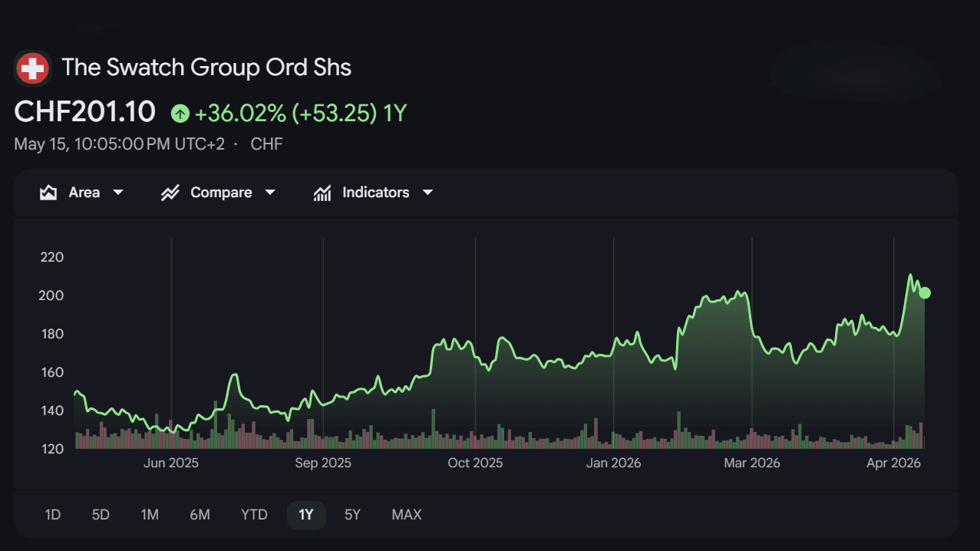The image size is (980, 551).
Task: Expand the Area dropdown arrow
Action: coord(118,193)
